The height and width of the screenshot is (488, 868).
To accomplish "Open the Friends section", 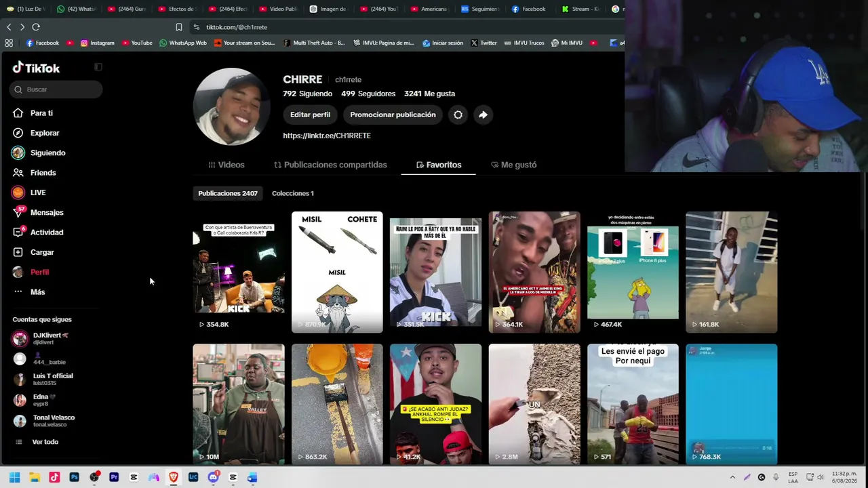I will pos(34,173).
